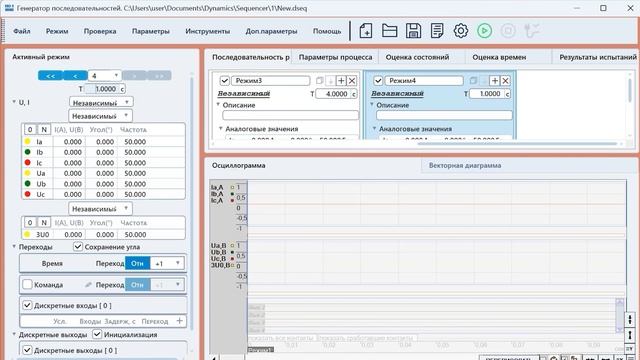Viewport: 640px width, 360px height.
Task: Copy Режим4 with the duplicate icon
Action: [473, 81]
